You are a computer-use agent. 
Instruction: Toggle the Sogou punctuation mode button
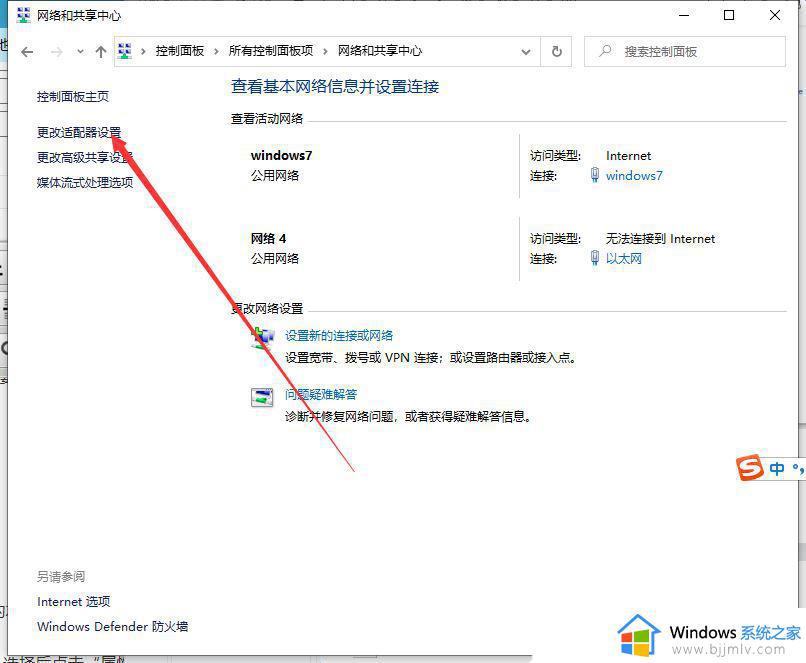[797, 468]
